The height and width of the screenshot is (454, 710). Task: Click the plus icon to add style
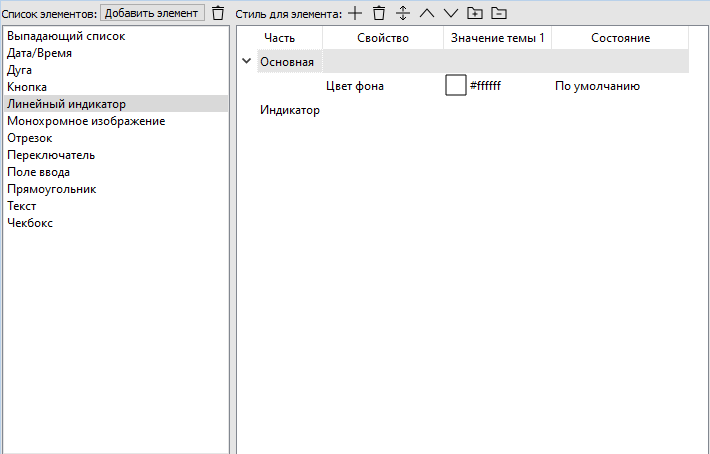click(x=355, y=13)
